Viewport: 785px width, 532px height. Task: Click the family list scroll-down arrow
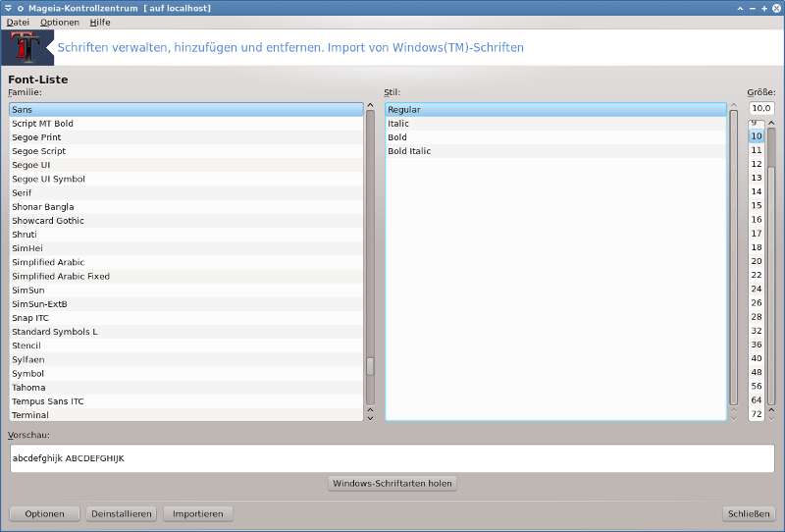pos(371,418)
